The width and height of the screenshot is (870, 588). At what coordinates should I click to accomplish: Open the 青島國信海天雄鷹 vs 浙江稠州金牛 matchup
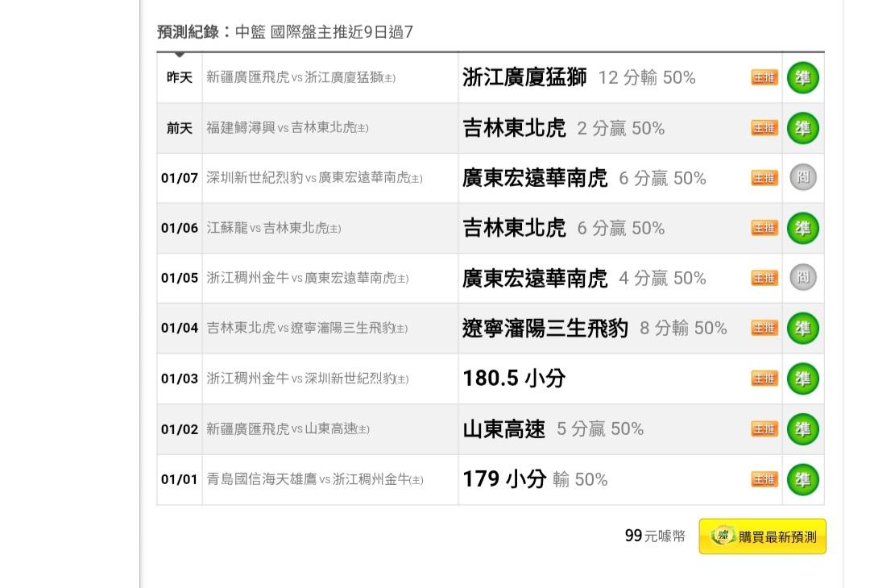click(x=314, y=480)
